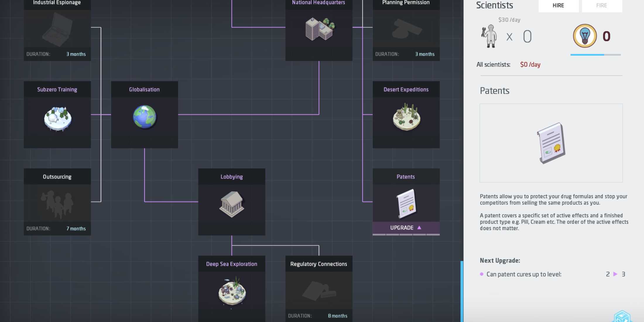Click the research points progress bar
Image resolution: width=644 pixels, height=322 pixels.
[595, 55]
